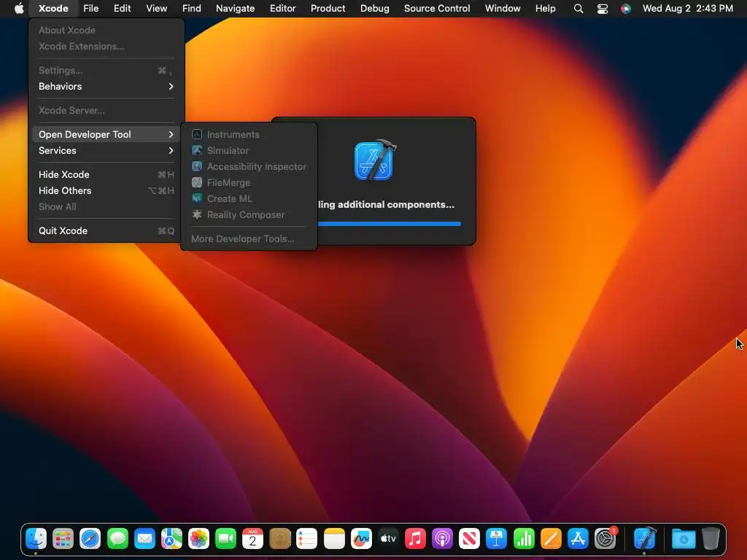
Task: Open the Debug menu
Action: 374,9
